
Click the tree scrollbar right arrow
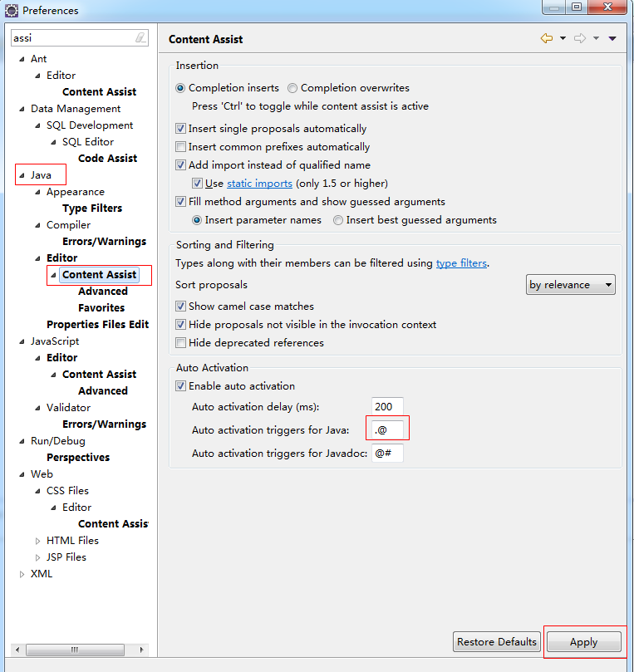141,650
